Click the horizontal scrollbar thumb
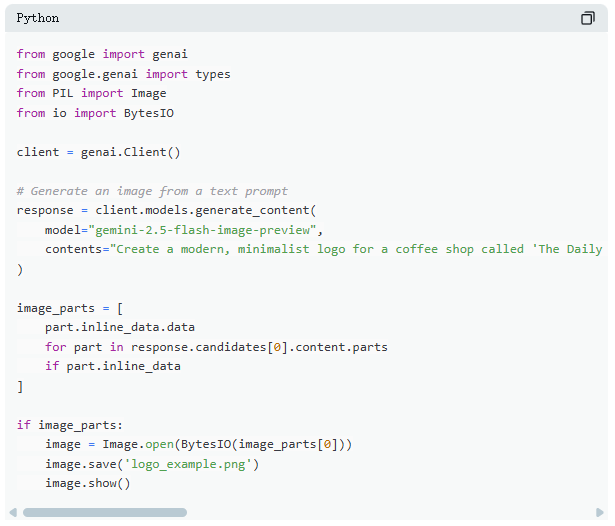The image size is (615, 526). pyautogui.click(x=104, y=512)
